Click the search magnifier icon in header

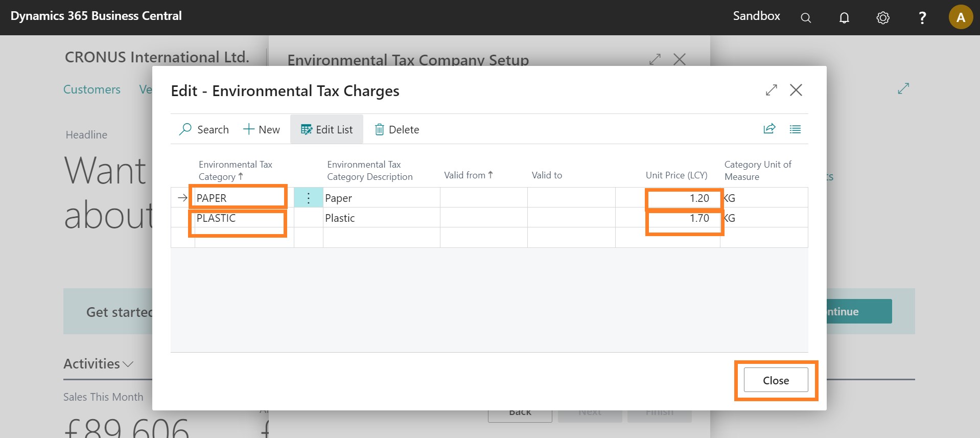[806, 18]
